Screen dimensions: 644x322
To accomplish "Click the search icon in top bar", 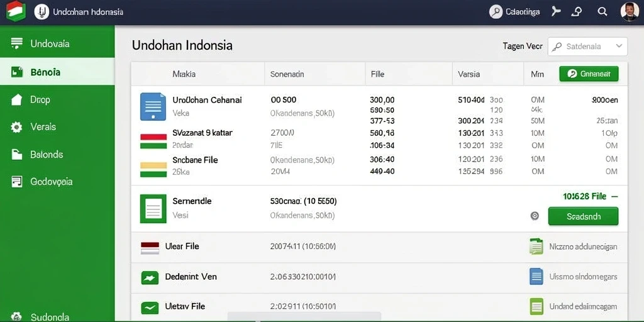I will [x=602, y=11].
